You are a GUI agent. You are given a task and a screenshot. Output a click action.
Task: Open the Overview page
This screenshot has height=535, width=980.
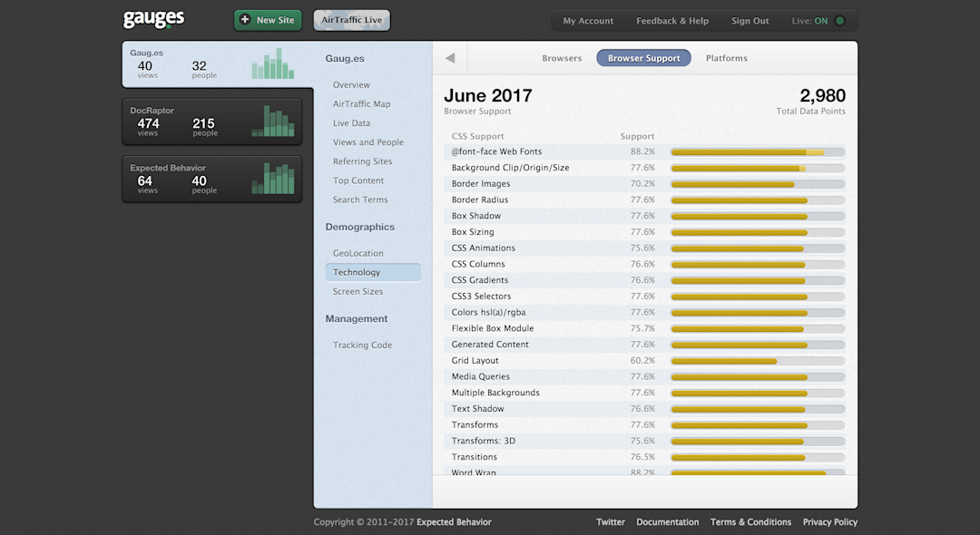(351, 85)
